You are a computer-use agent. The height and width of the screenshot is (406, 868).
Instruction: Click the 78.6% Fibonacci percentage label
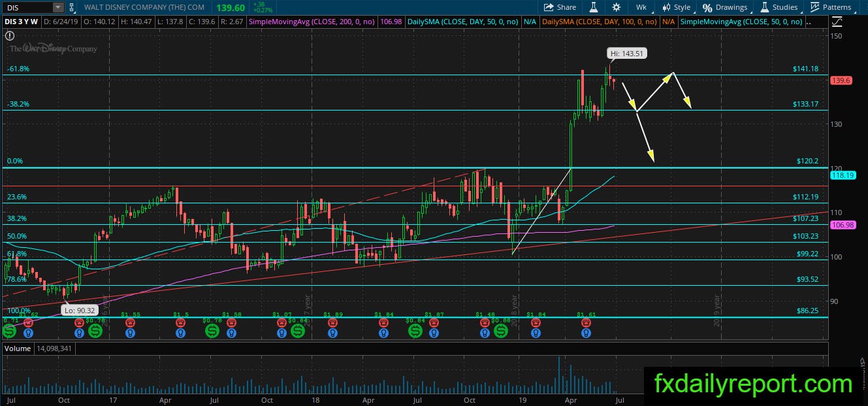[x=17, y=279]
